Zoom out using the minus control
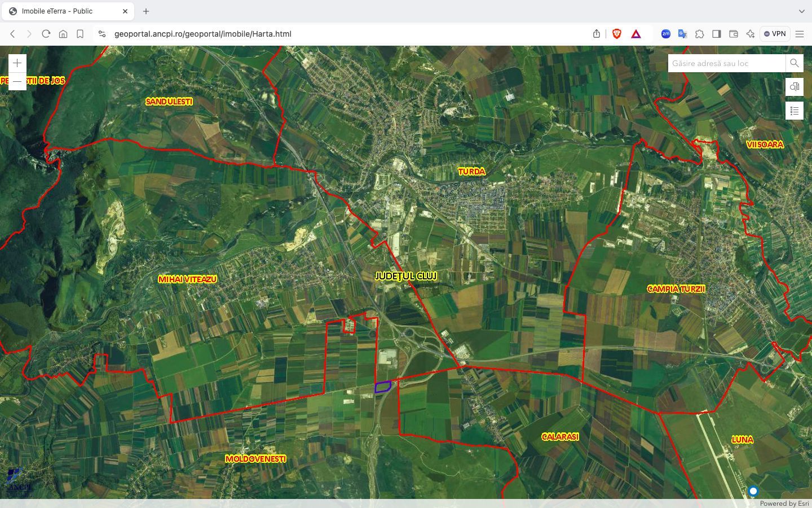 point(16,81)
